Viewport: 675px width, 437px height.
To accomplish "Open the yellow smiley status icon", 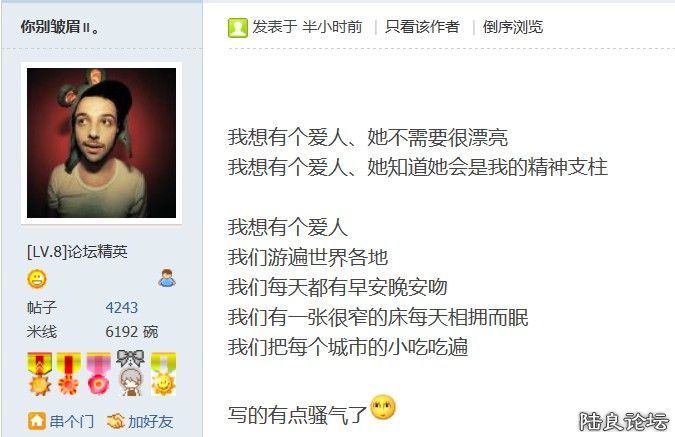I will 37,279.
